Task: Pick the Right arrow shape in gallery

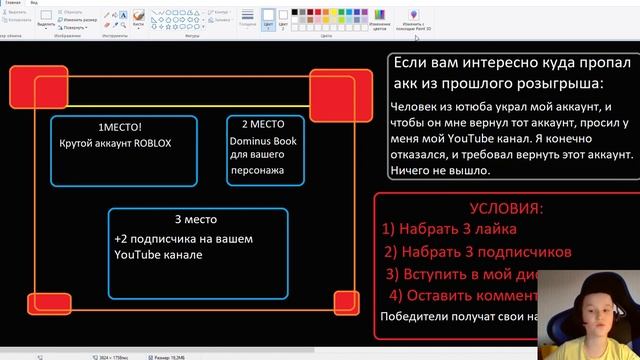Action: coord(182,20)
